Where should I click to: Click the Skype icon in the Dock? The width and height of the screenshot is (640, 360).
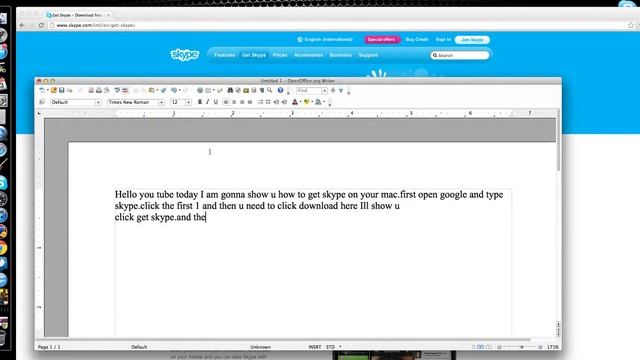tap(3, 183)
